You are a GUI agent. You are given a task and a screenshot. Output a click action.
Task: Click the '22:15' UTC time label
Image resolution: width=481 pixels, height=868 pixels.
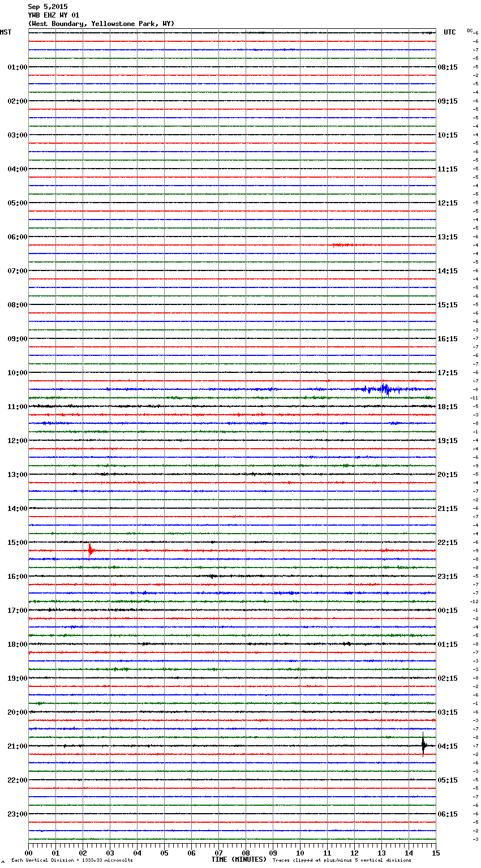coord(448,542)
